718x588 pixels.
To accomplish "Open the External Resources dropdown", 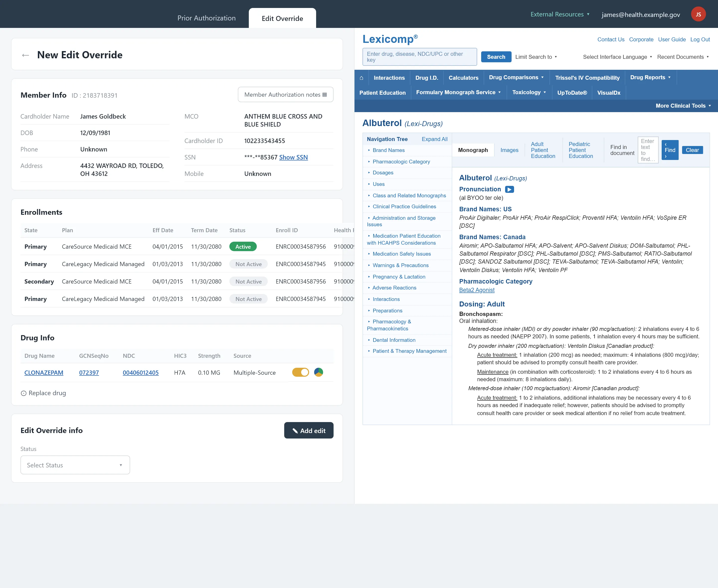I will [x=560, y=14].
